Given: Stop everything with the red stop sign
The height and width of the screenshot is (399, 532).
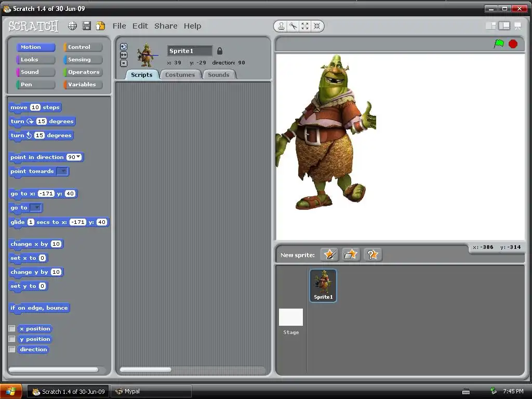Looking at the screenshot, I should (513, 44).
